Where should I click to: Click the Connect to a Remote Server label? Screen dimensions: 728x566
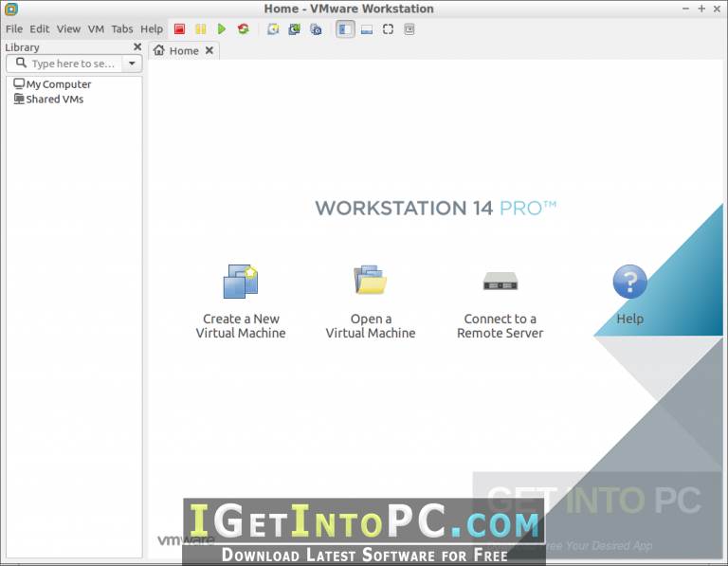pos(500,326)
